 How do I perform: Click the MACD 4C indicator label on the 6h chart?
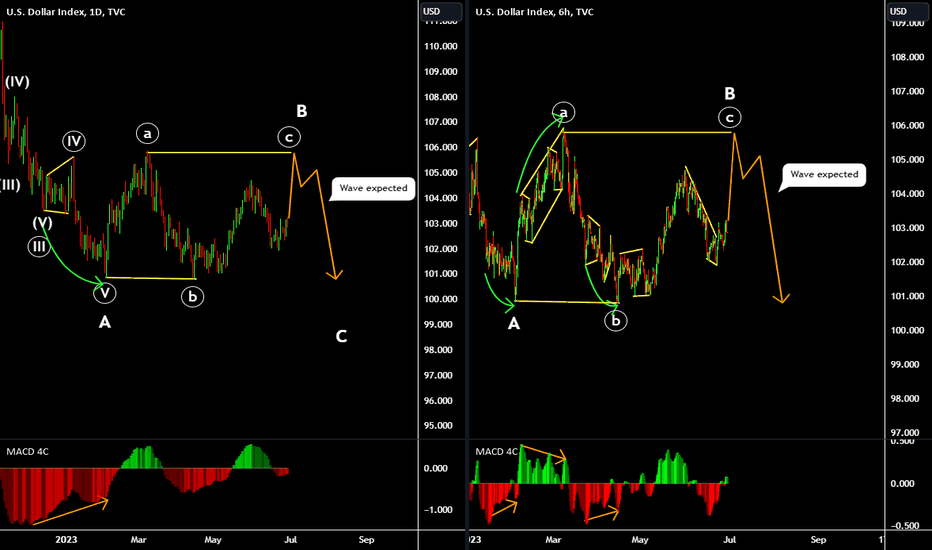point(496,452)
